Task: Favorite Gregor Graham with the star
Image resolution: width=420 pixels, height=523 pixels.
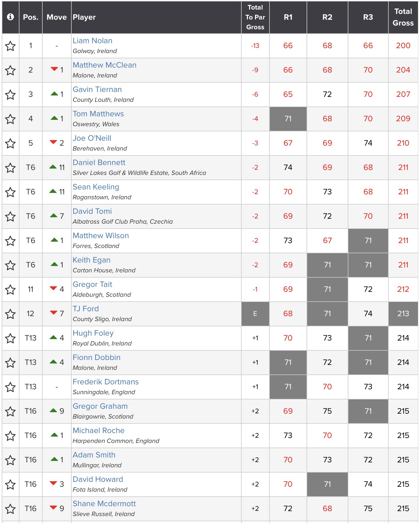Action: pos(10,411)
